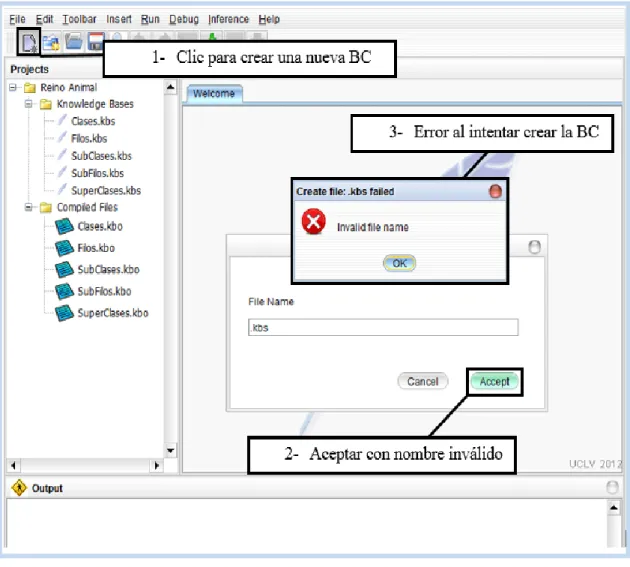
Task: Click the red error X icon
Action: point(313,221)
